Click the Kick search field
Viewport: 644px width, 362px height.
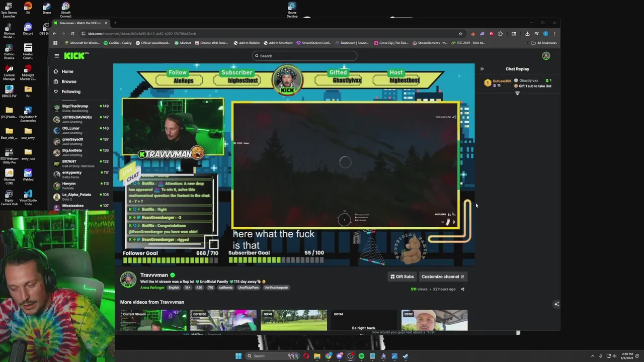point(304,56)
